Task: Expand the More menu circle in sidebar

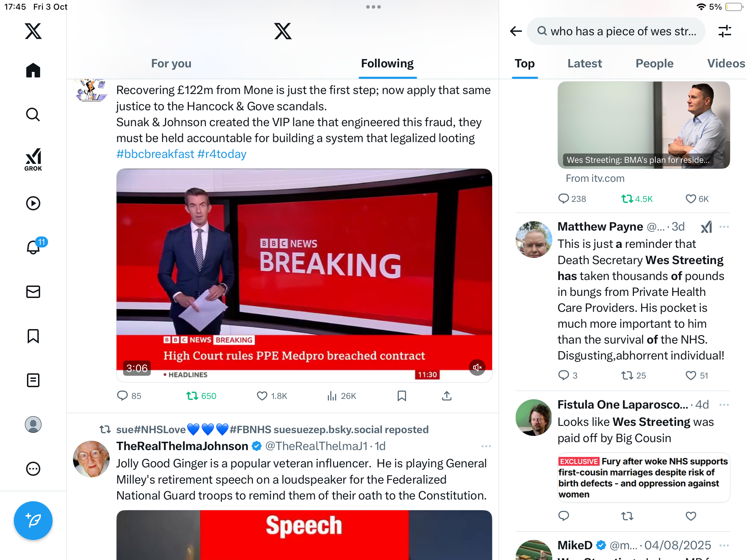Action: (33, 469)
